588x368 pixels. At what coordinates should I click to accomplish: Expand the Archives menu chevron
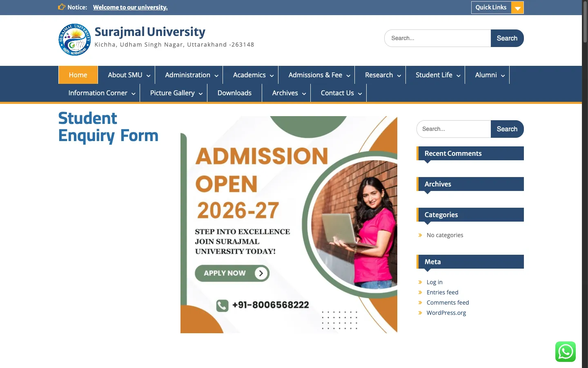point(304,94)
